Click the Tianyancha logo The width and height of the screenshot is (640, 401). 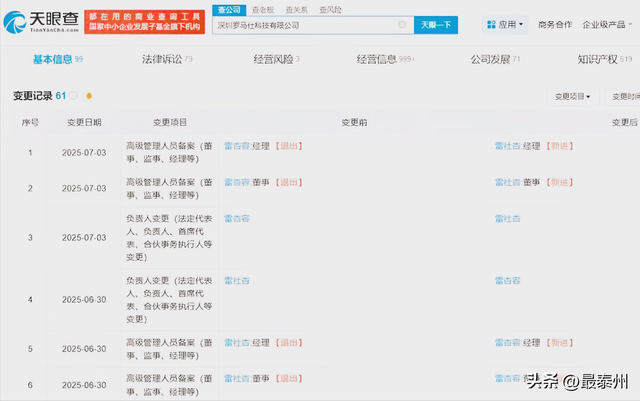tap(41, 22)
